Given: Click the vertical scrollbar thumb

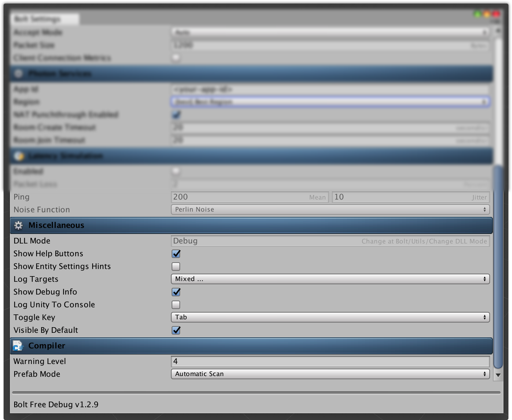Looking at the screenshot, I should tap(498, 267).
